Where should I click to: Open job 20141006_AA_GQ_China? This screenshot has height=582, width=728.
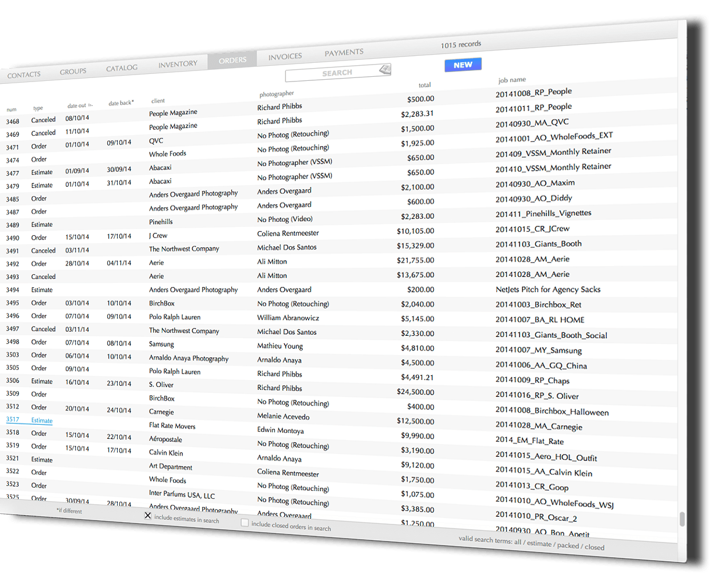541,365
